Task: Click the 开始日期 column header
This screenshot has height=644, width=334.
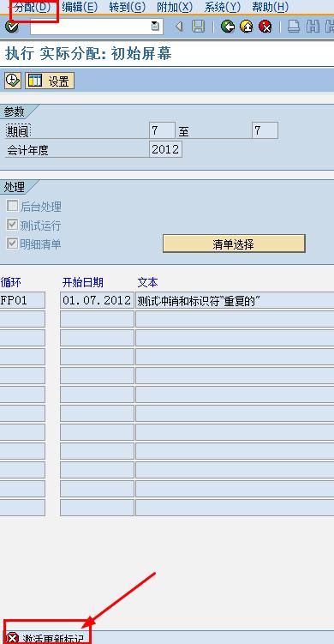Action: point(82,282)
